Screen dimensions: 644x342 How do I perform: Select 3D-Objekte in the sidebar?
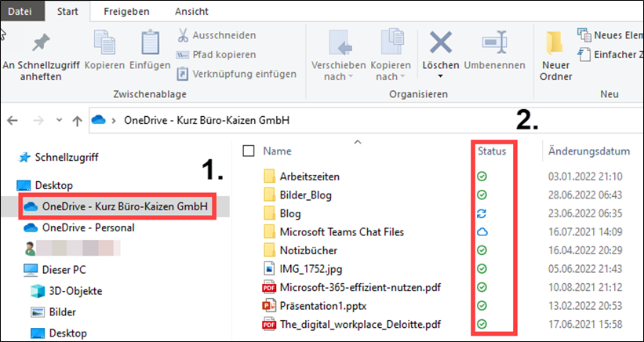(x=67, y=291)
